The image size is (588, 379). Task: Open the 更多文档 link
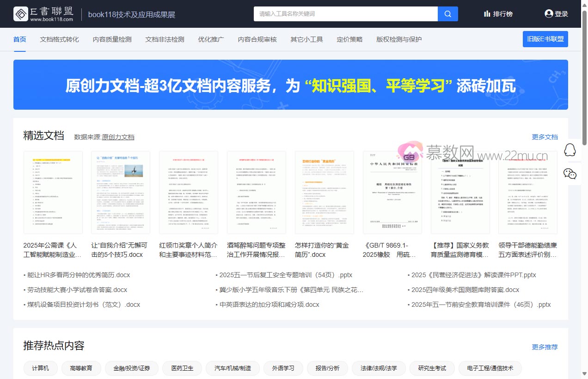point(545,137)
